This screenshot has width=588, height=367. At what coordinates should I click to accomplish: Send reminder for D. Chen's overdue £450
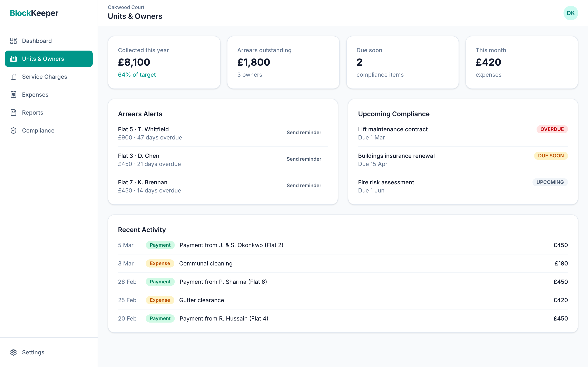coord(304,159)
